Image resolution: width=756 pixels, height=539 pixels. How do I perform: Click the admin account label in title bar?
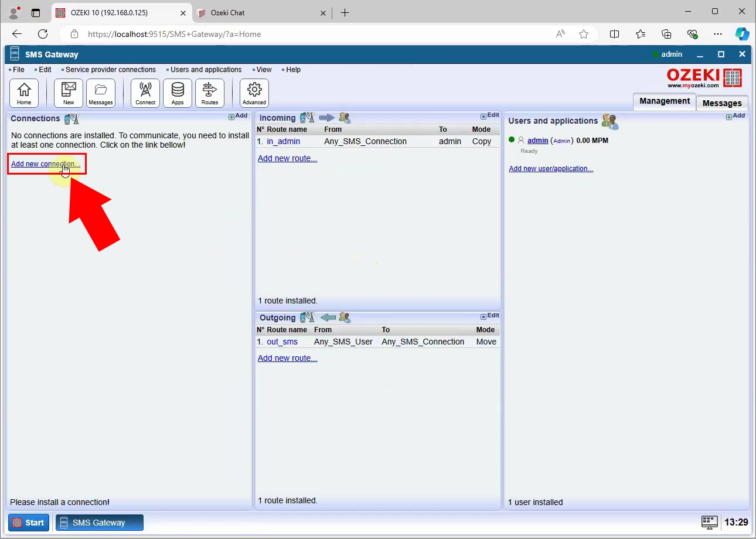tap(672, 54)
